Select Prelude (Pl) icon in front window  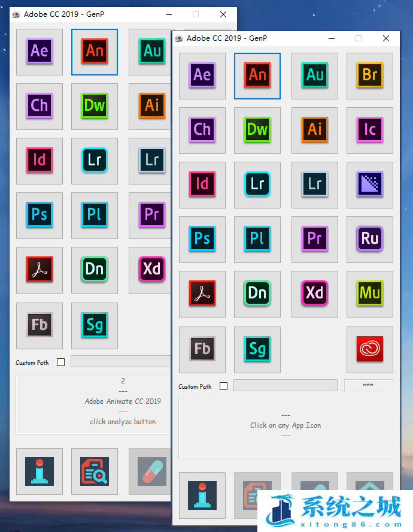coord(257,240)
